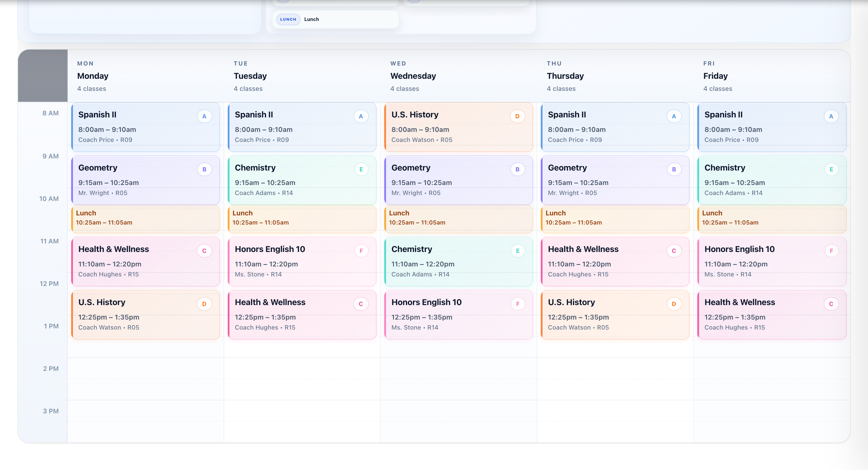Screen dimensions: 868x470
Task: Click the C badge on Thursday's Health & Wellness
Action: click(674, 251)
